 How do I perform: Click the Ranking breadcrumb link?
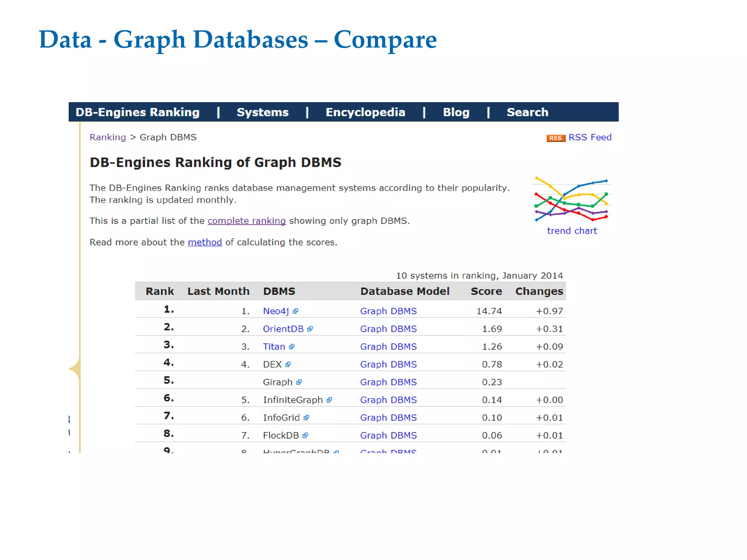point(108,137)
